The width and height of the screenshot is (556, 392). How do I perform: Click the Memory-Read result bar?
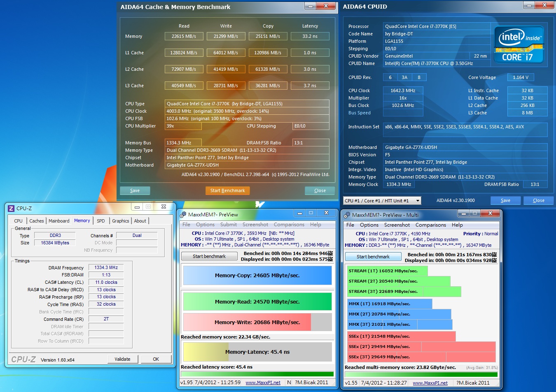(257, 302)
